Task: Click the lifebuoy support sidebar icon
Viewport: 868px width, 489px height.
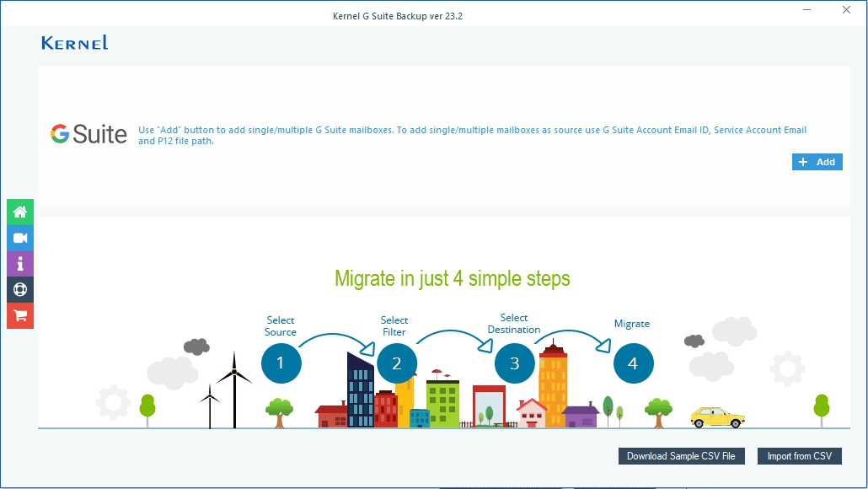Action: [x=20, y=290]
